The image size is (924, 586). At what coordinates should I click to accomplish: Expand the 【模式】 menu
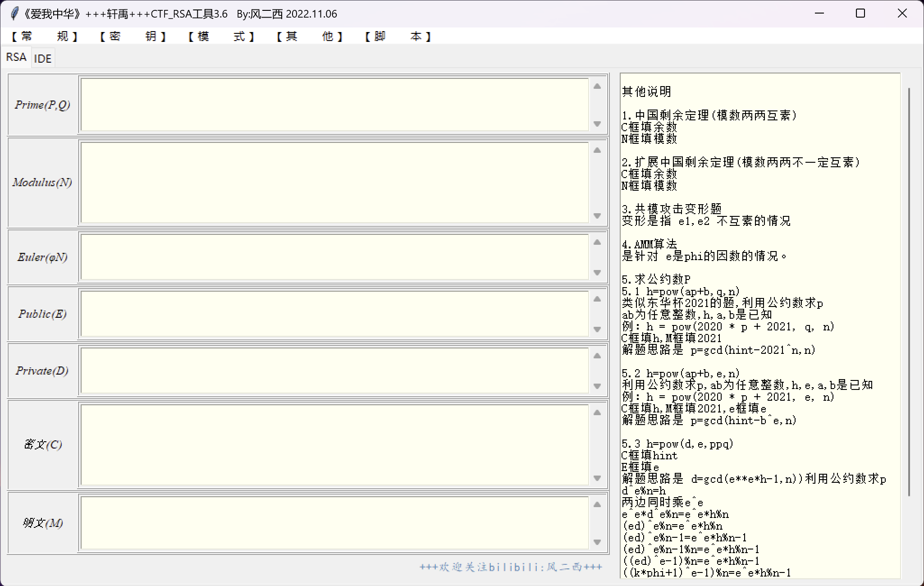coord(221,37)
